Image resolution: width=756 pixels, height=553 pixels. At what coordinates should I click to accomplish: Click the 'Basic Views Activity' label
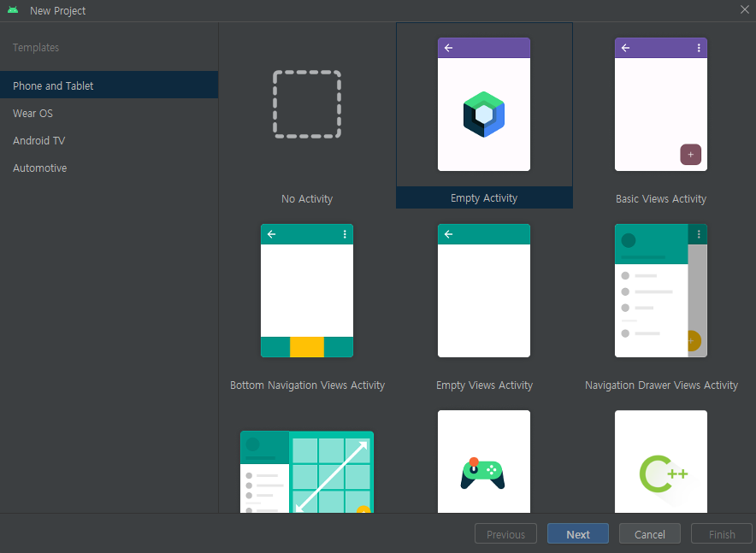pos(661,199)
